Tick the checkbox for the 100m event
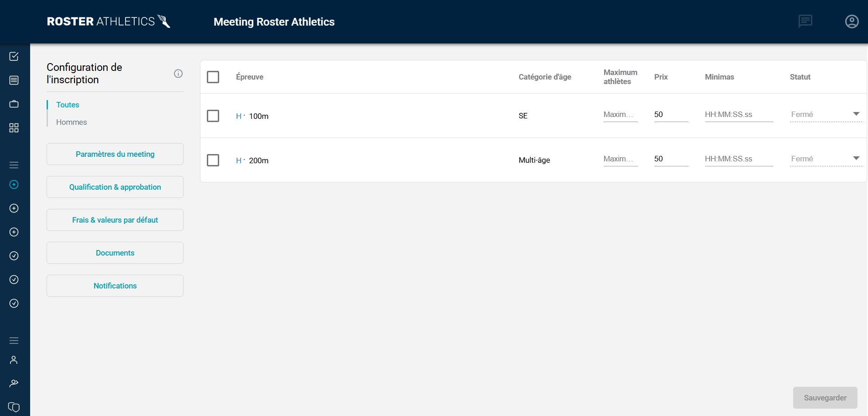The width and height of the screenshot is (868, 416). tap(213, 116)
